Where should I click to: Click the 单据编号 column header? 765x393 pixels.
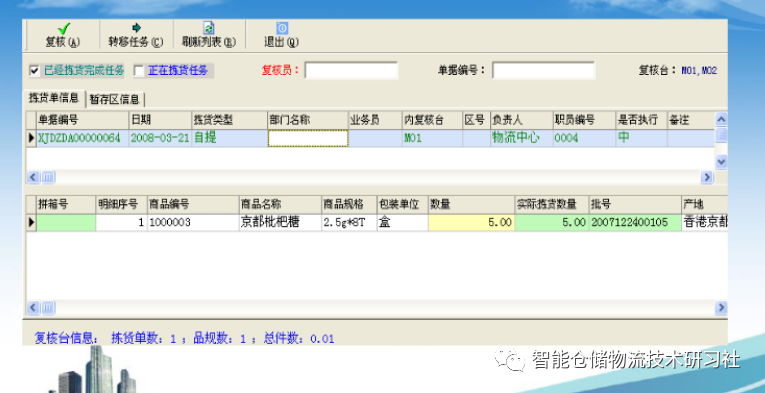point(83,120)
